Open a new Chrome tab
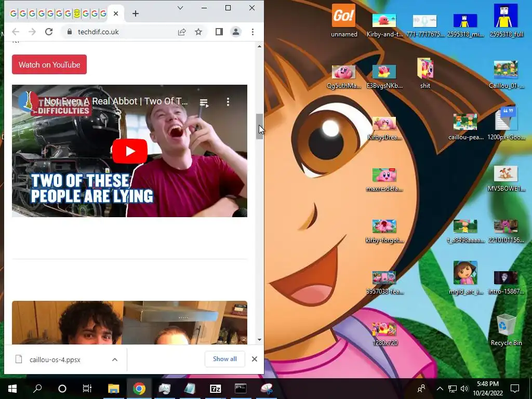 pos(136,14)
